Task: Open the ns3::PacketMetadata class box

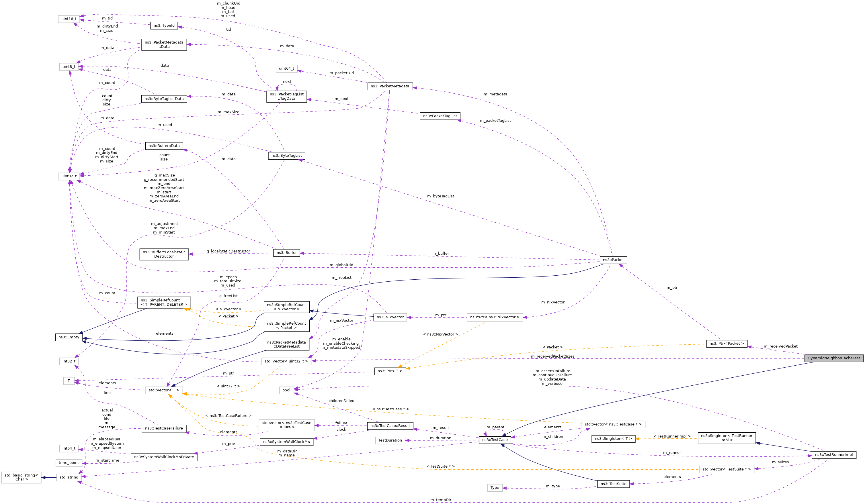Action: 390,87
